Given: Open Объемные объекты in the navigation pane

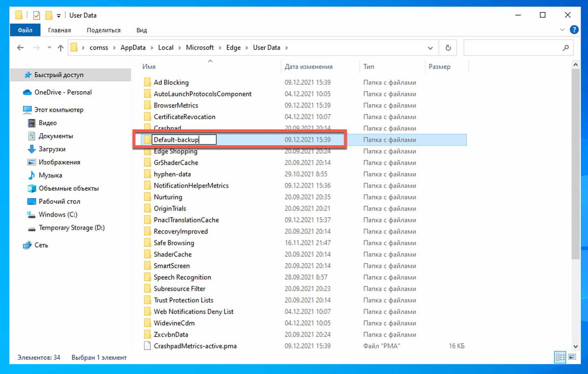Looking at the screenshot, I should (x=69, y=188).
